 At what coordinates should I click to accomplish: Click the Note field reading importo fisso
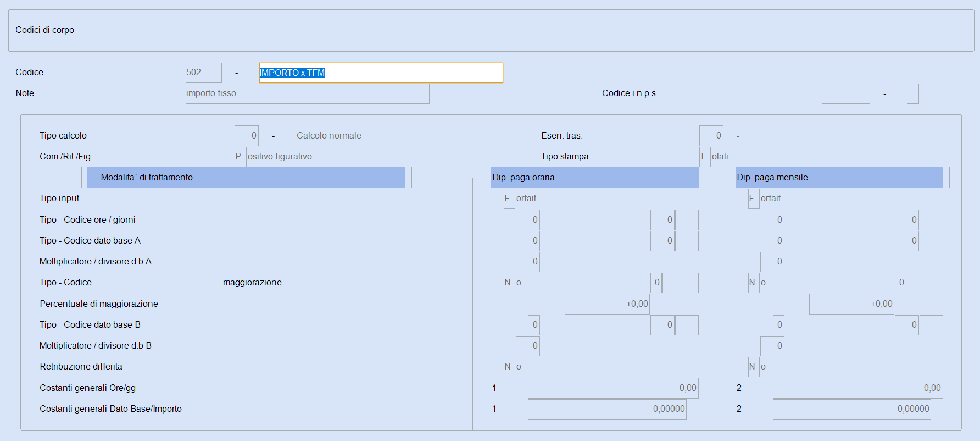(307, 93)
